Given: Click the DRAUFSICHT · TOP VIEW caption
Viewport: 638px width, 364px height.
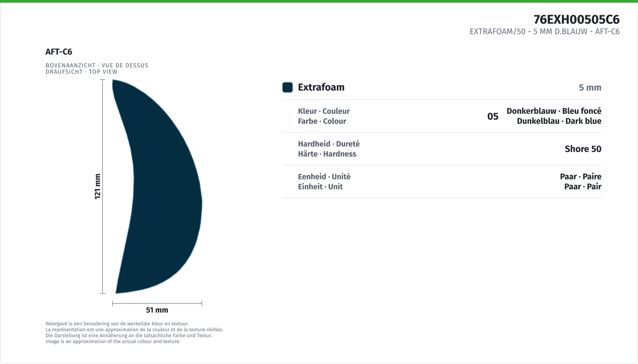Looking at the screenshot, I should (81, 72).
